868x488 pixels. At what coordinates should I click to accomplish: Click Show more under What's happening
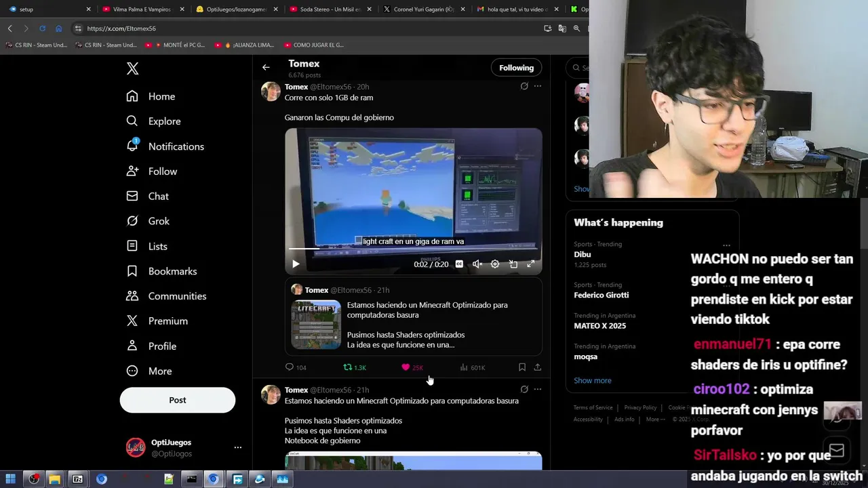(x=593, y=380)
